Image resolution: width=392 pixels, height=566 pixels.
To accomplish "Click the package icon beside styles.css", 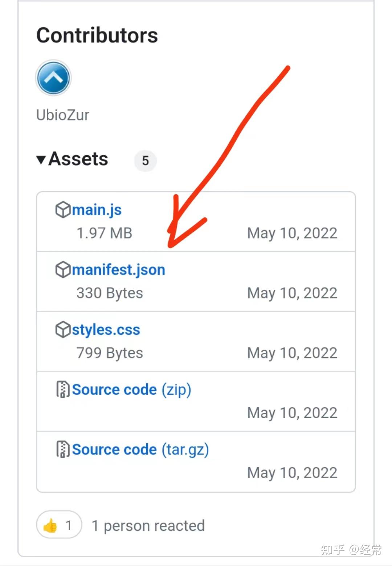I will (x=62, y=330).
